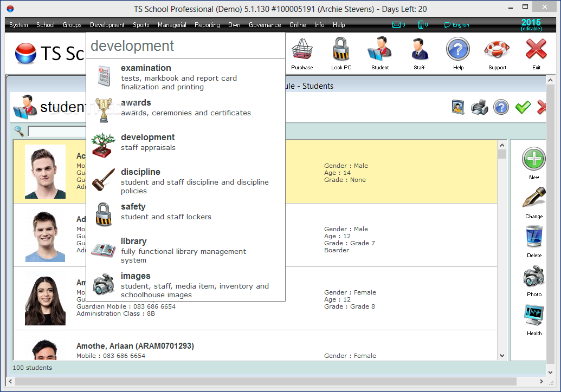
Task: Select the female student photo thumbnail
Action: (x=45, y=299)
